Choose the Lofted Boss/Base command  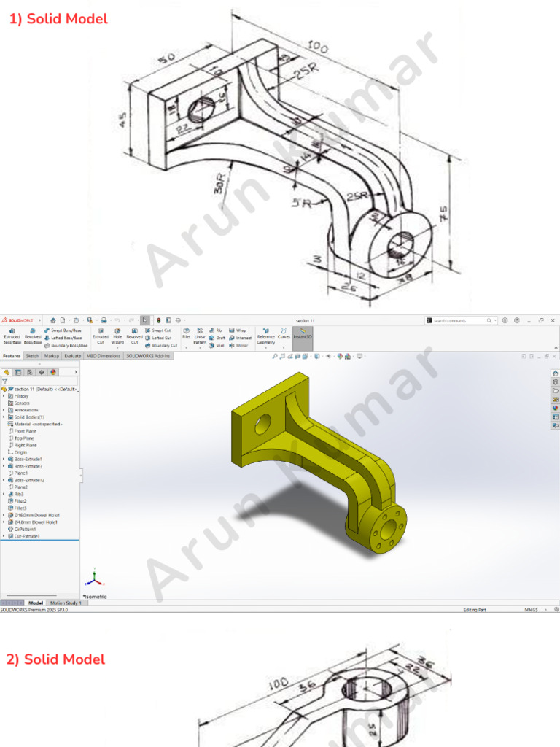point(63,338)
